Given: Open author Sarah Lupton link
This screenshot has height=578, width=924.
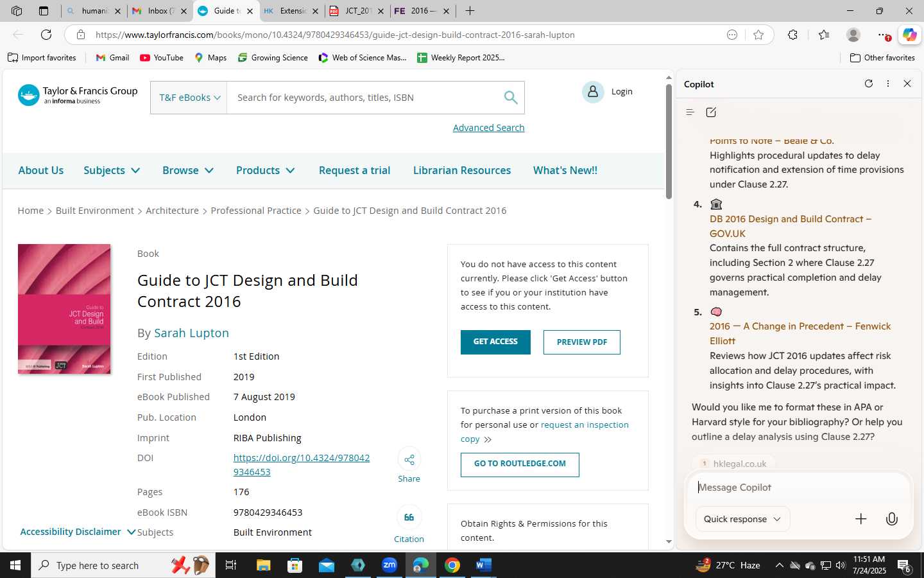Looking at the screenshot, I should (x=191, y=333).
